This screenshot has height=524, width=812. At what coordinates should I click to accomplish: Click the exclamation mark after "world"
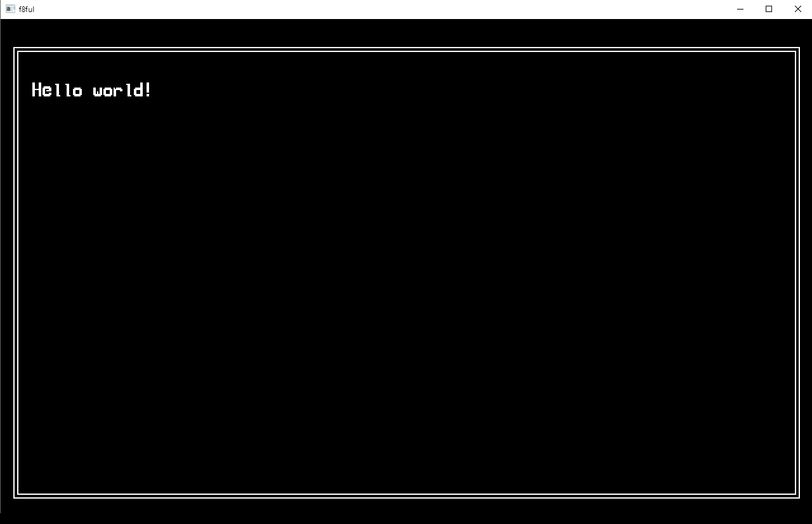148,90
